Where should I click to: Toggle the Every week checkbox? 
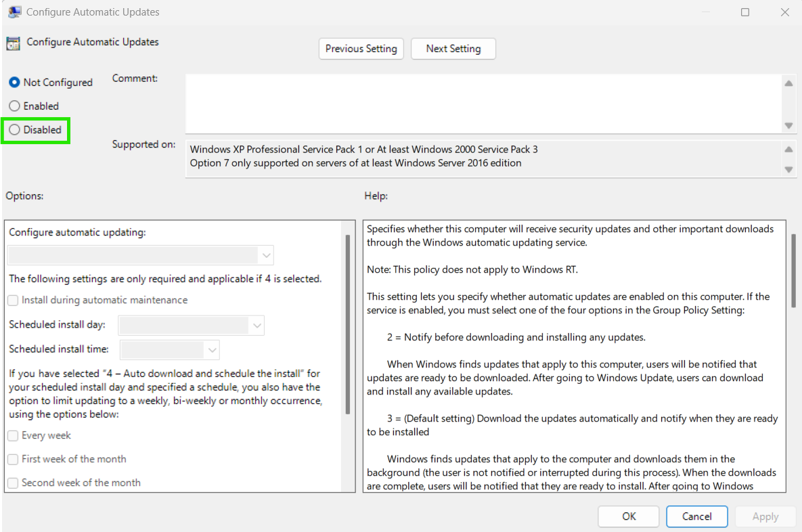click(x=14, y=436)
